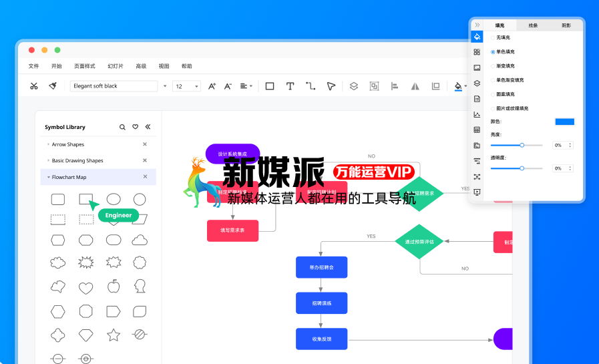Click the 亮度 percentage stepper
Image resolution: width=599 pixels, height=364 pixels.
pyautogui.click(x=570, y=145)
